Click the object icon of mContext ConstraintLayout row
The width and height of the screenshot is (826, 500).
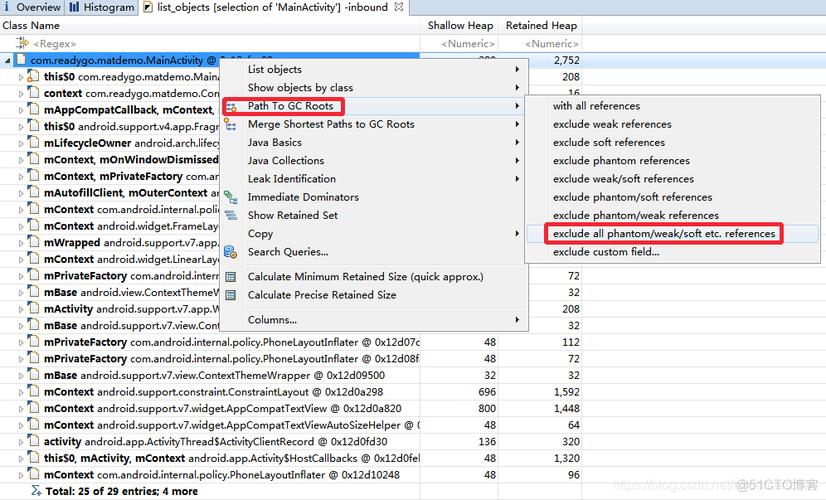pos(34,392)
